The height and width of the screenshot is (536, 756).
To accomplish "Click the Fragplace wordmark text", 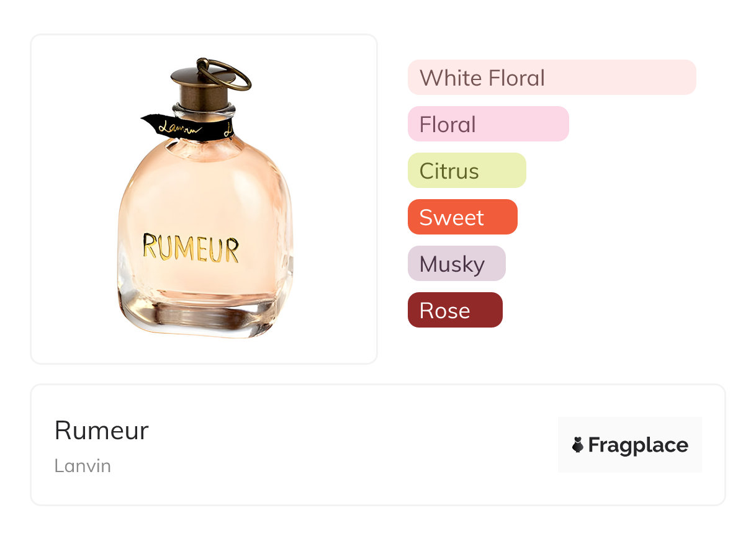I will pos(638,445).
